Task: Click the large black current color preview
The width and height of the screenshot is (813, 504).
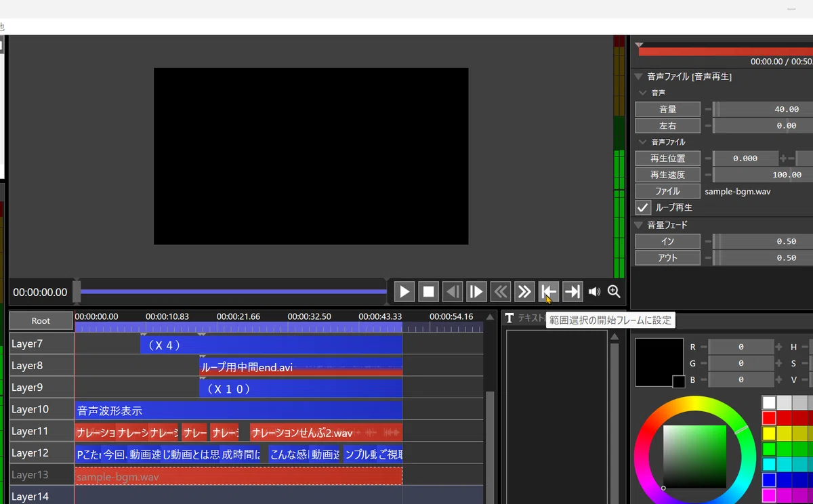Action: (657, 361)
